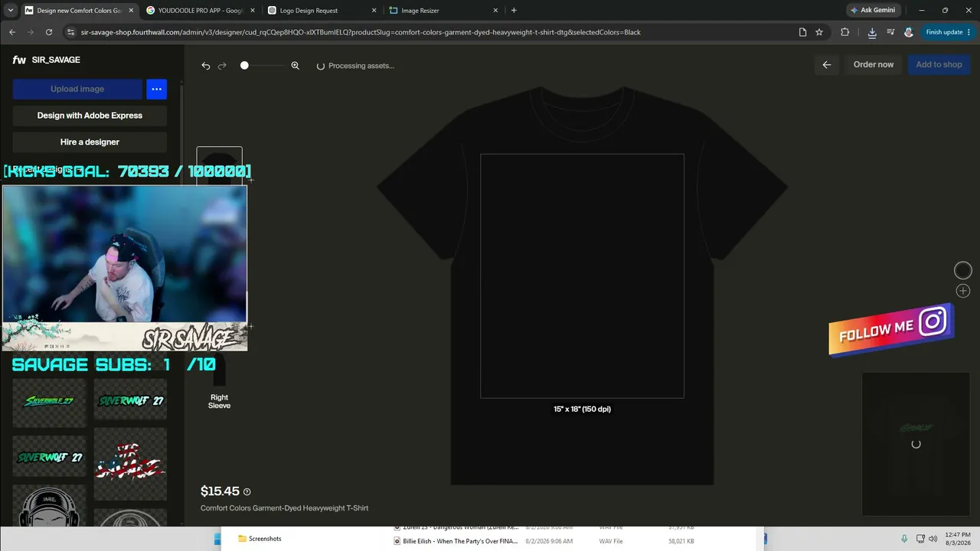Reload the current page
Image resolution: width=980 pixels, height=551 pixels.
49,32
